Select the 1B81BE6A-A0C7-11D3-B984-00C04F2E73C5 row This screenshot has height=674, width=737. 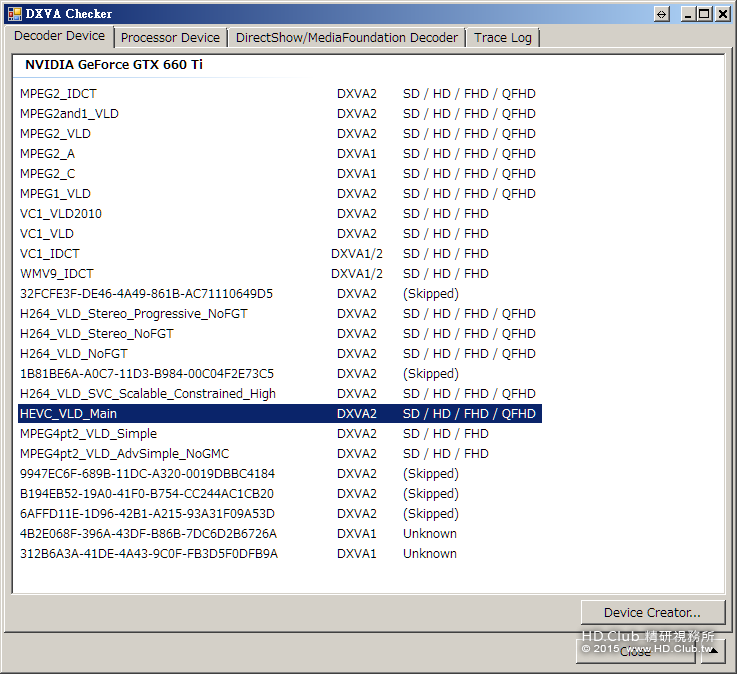[x=280, y=374]
